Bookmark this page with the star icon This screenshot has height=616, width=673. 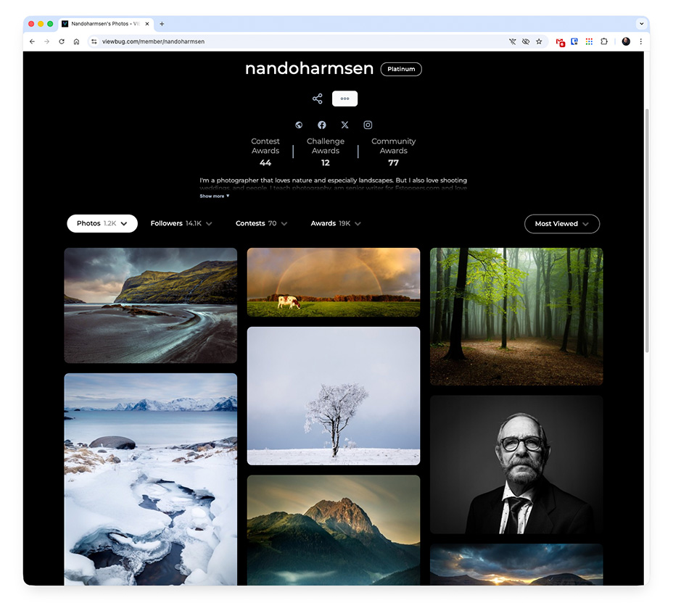(539, 42)
